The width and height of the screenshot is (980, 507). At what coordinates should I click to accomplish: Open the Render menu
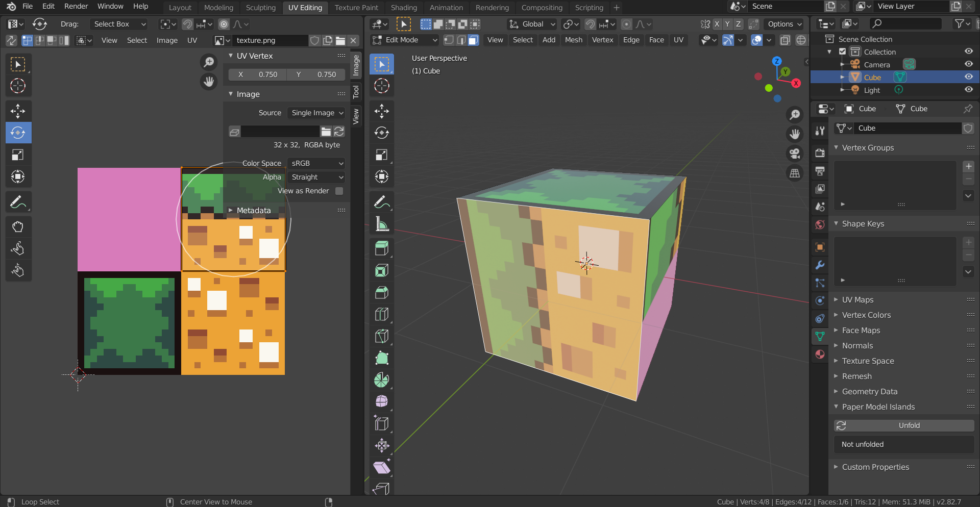[x=76, y=6]
